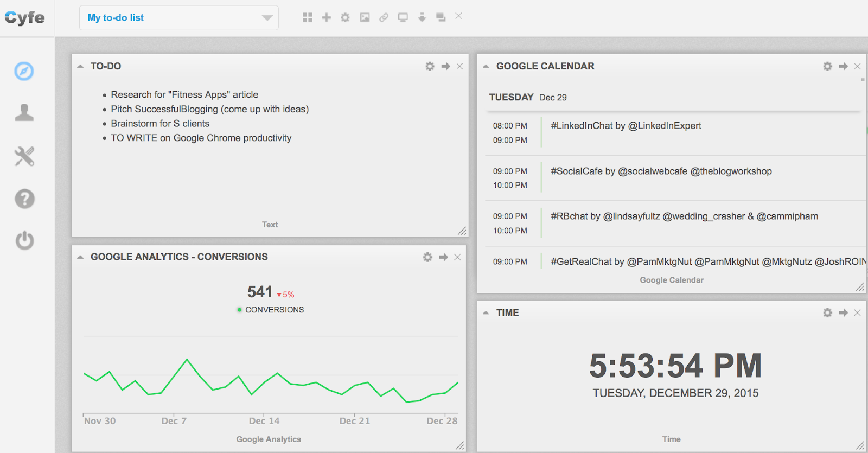Click the CONVERSIONS legend label
Image resolution: width=868 pixels, height=453 pixels.
275,310
